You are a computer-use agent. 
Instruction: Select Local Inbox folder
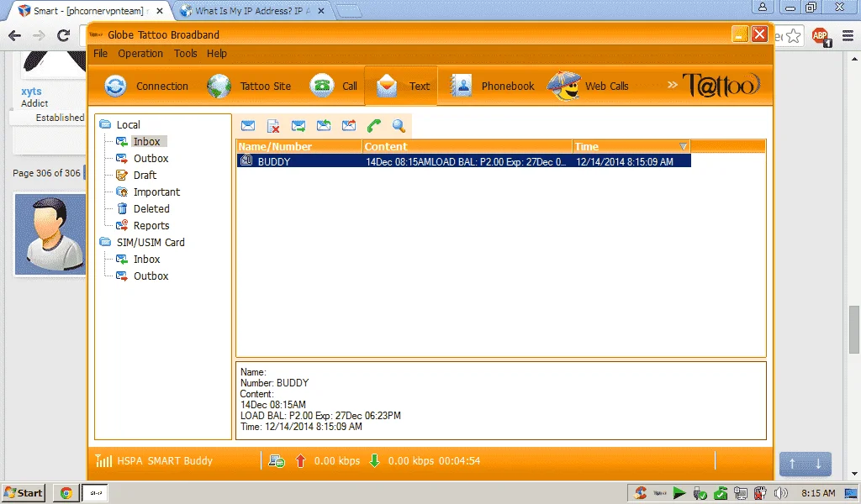[146, 141]
